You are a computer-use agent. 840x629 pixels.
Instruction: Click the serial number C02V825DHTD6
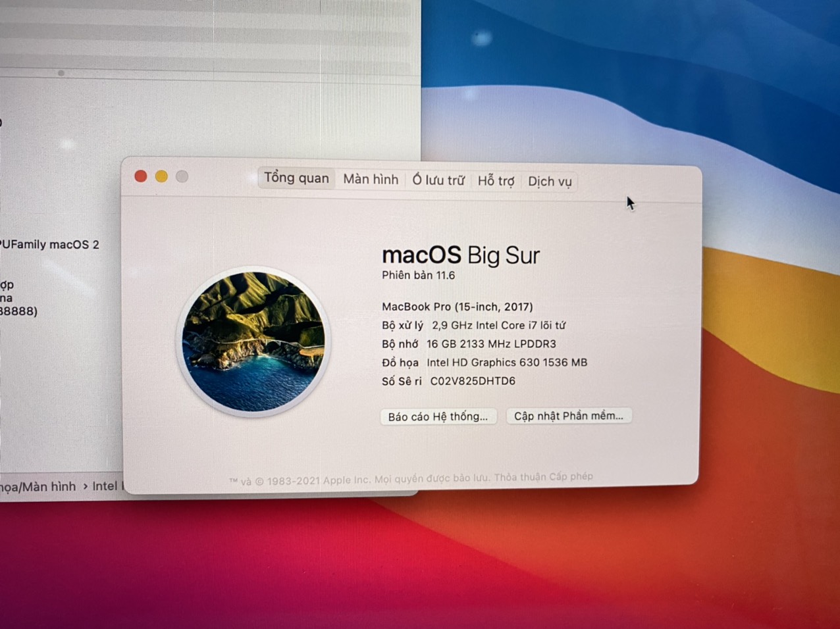tap(473, 381)
